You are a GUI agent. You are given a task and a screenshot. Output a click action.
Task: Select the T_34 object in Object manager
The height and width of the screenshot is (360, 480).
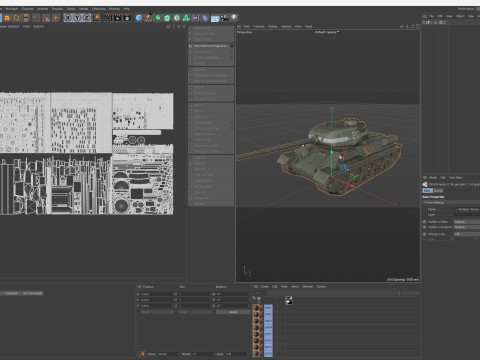tap(434, 22)
